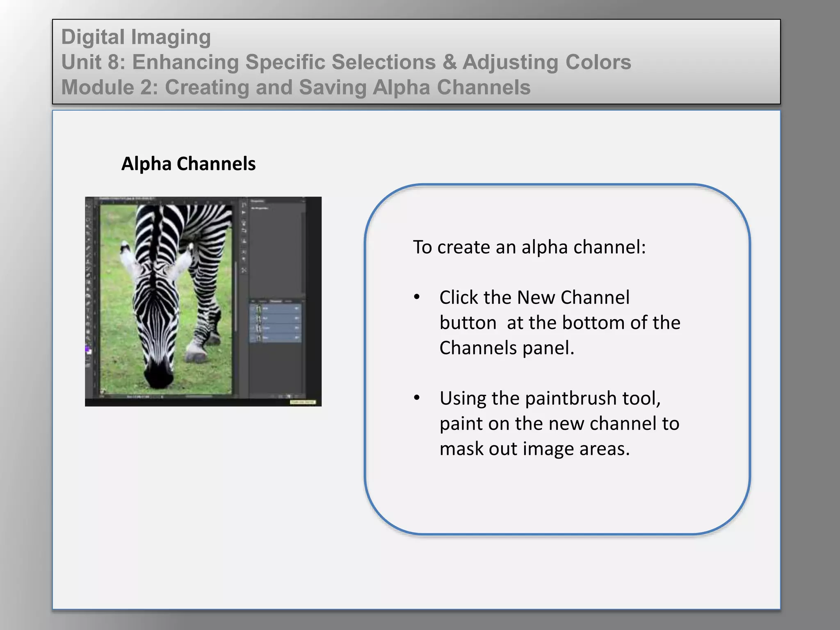
Task: Hide the Red channel eye icon
Action: coord(252,318)
